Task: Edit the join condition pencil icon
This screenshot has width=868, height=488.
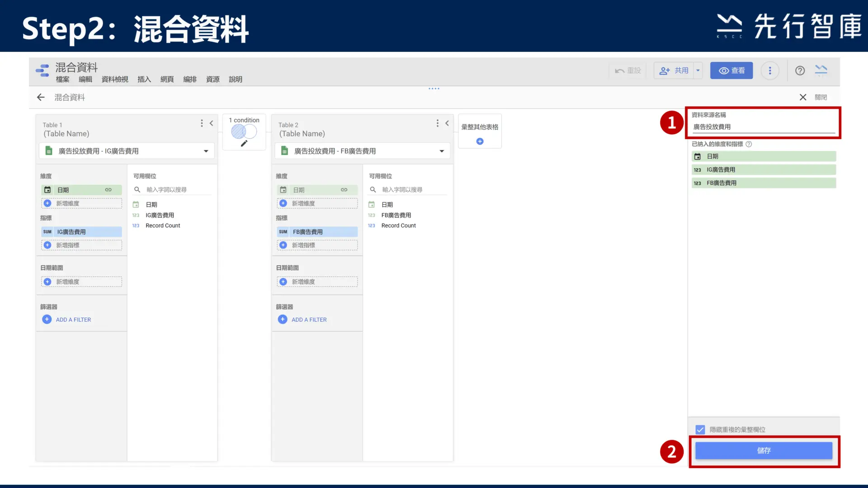Action: 244,143
